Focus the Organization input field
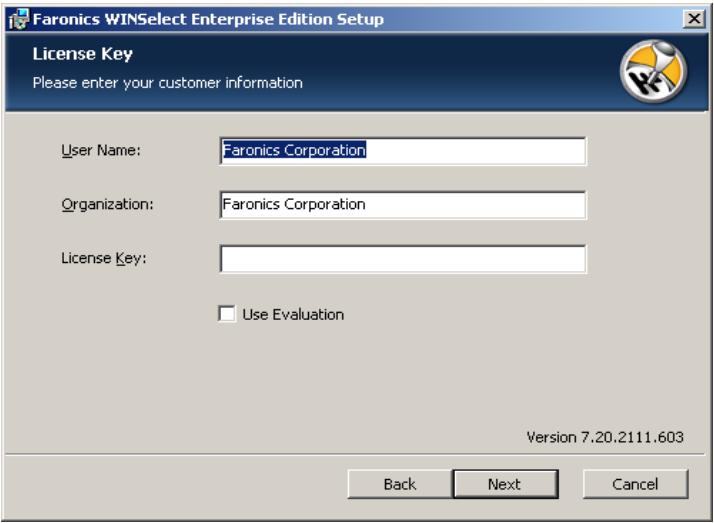 (403, 205)
